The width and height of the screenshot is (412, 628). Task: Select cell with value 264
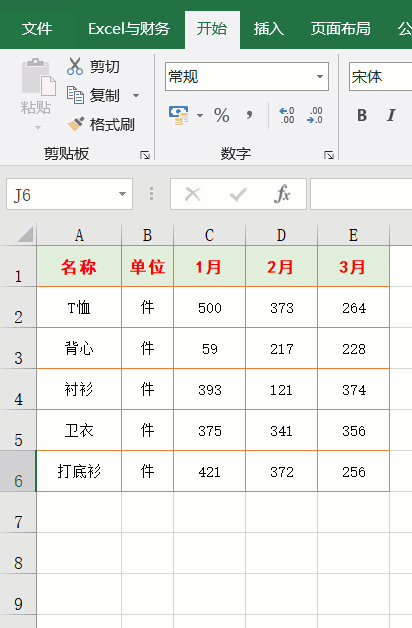[353, 308]
